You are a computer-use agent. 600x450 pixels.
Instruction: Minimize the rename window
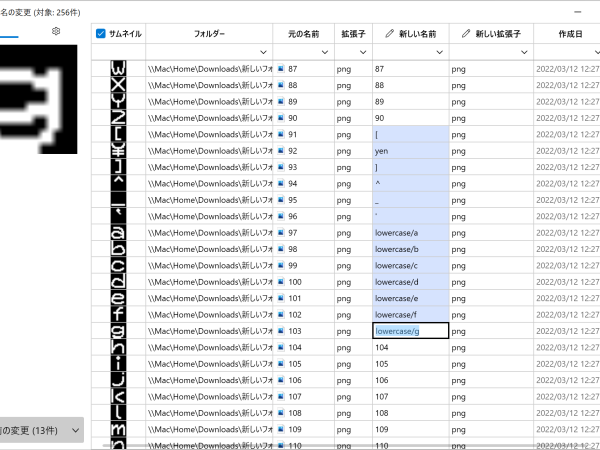(577, 12)
